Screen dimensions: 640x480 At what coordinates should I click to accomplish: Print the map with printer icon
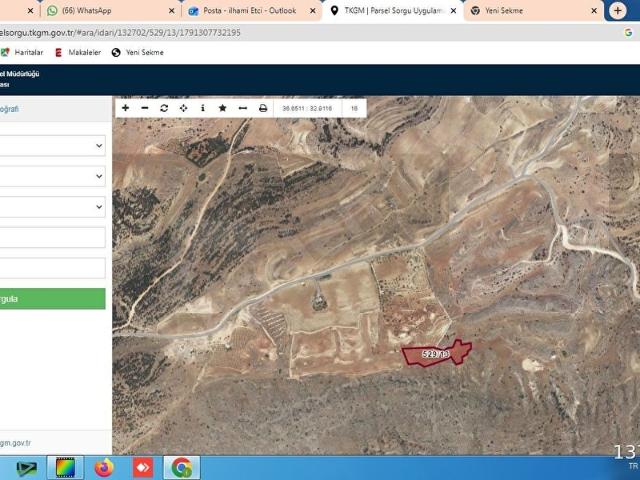click(263, 108)
